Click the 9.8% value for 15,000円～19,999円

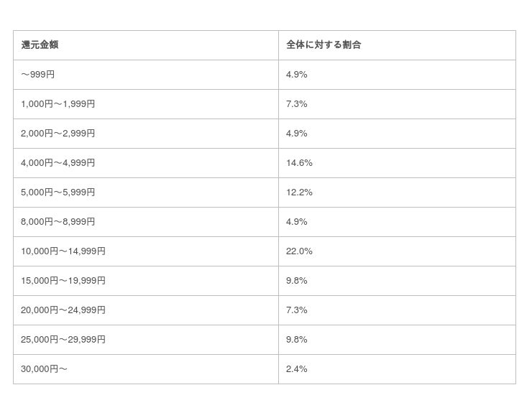click(x=297, y=281)
